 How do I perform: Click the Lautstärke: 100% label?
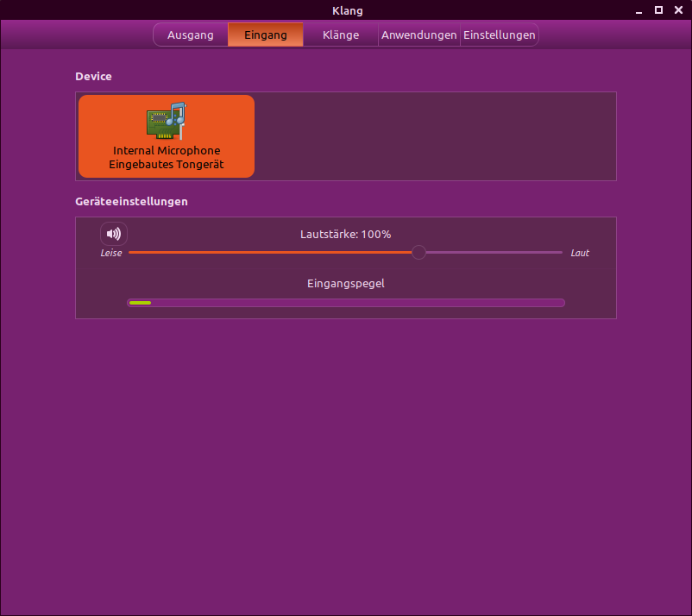click(345, 235)
